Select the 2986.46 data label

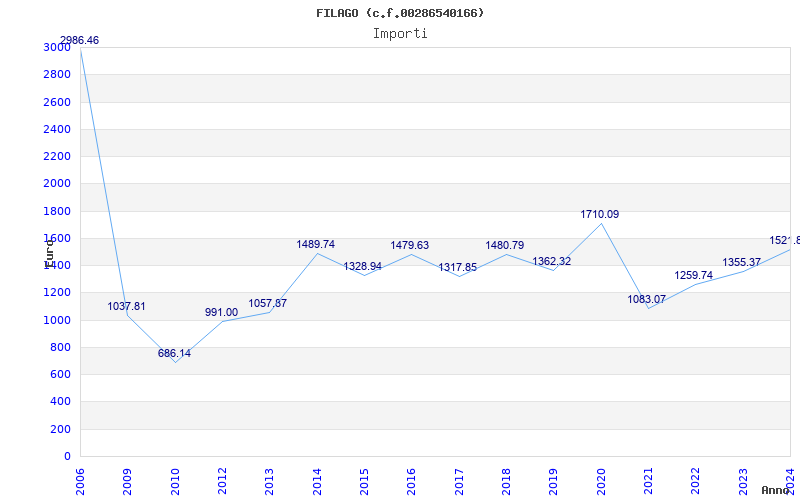(x=80, y=40)
